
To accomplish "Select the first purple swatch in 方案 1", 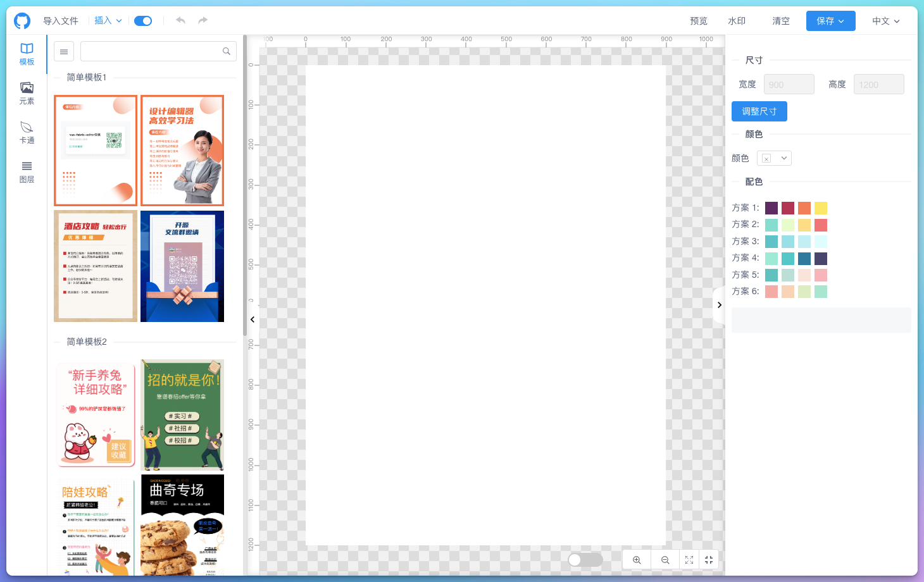I will (x=771, y=207).
